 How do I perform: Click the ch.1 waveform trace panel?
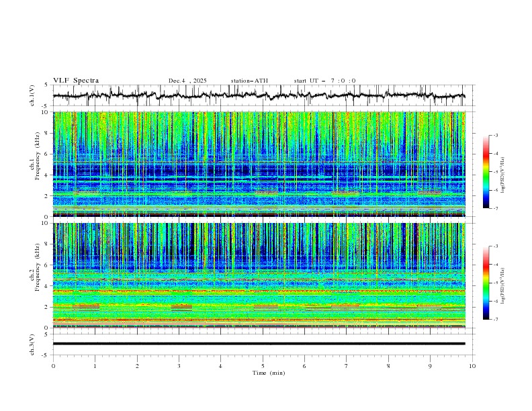click(264, 95)
